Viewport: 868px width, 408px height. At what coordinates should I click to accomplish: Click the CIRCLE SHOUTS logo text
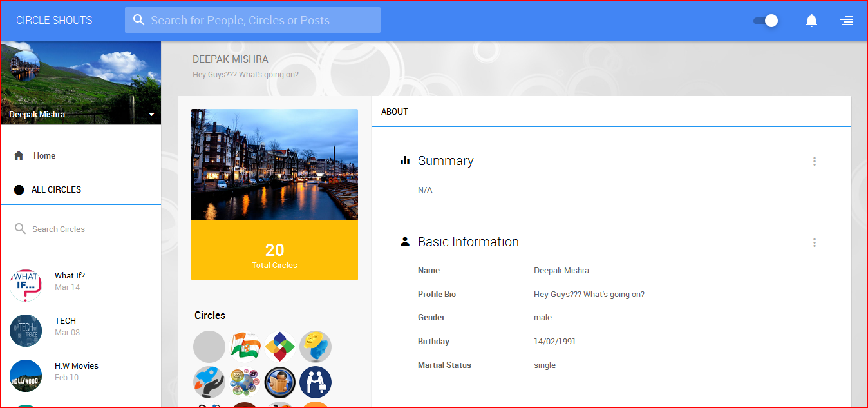click(54, 20)
